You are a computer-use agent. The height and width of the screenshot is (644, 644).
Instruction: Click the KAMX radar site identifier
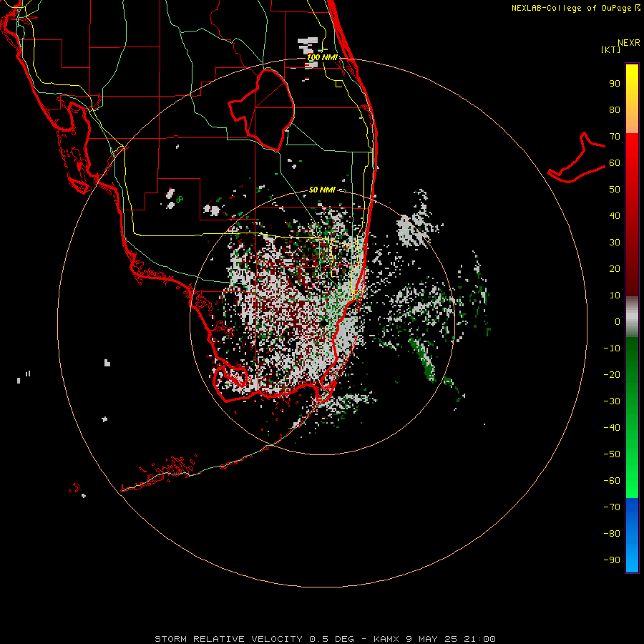[x=387, y=639]
